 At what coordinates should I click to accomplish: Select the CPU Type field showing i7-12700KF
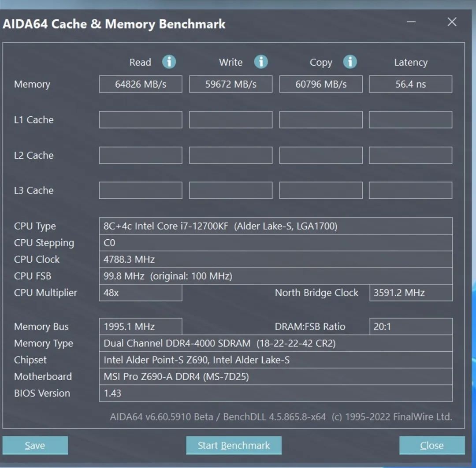[276, 226]
